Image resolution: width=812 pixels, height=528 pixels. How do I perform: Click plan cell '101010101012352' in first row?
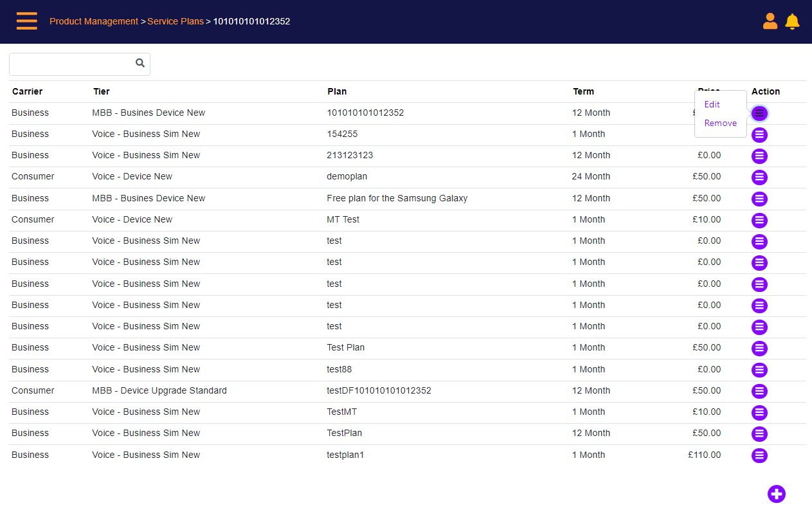(x=365, y=113)
